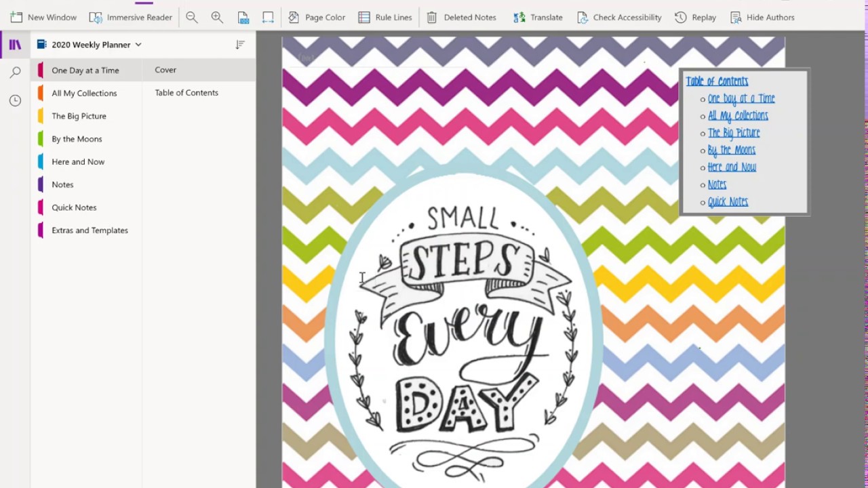The height and width of the screenshot is (488, 868).
Task: Click the sort pages icon
Action: [240, 45]
